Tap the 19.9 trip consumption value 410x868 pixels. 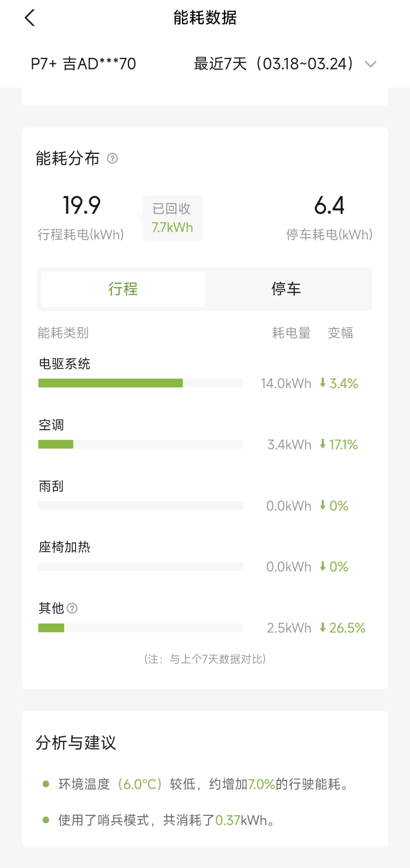click(82, 205)
